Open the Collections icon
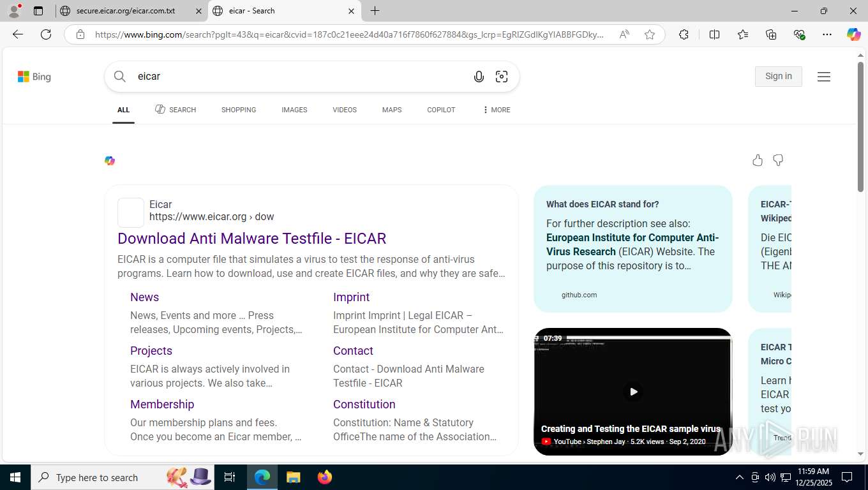The width and height of the screenshot is (868, 490). coord(771,34)
